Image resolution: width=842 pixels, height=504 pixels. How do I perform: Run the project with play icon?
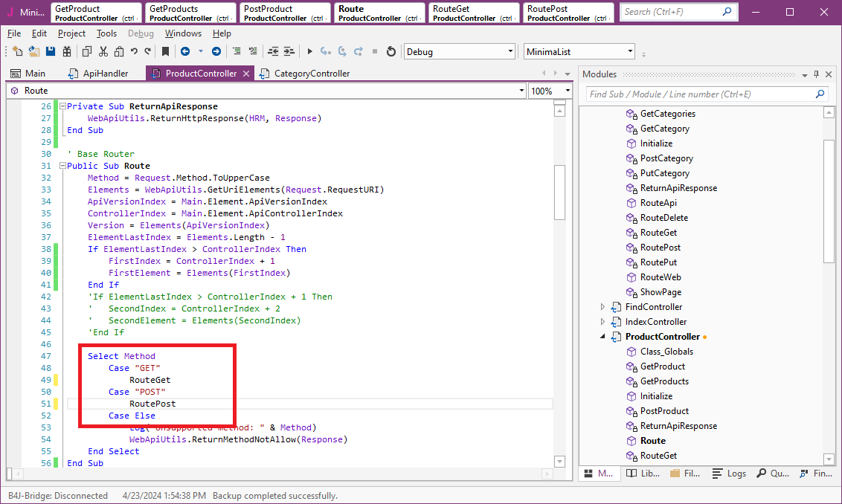pyautogui.click(x=309, y=51)
